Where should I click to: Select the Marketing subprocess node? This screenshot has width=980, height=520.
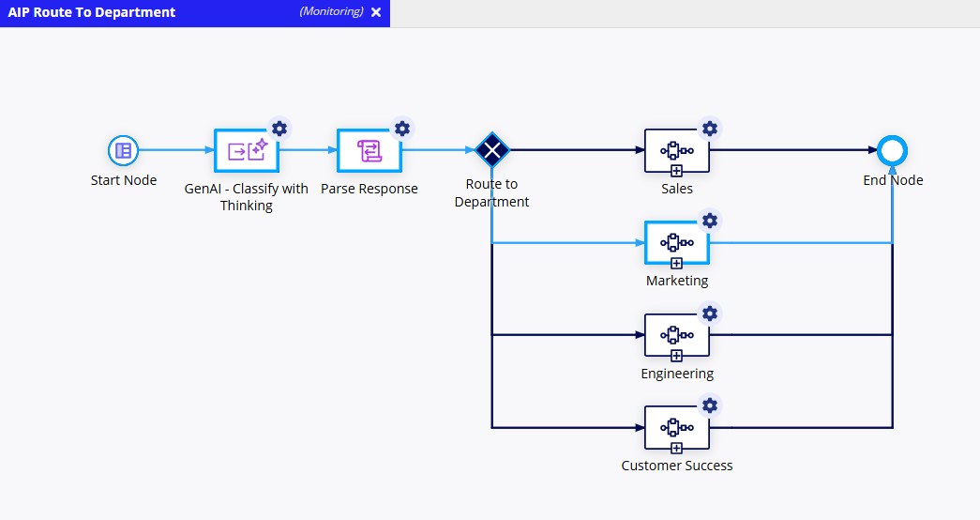coord(677,243)
